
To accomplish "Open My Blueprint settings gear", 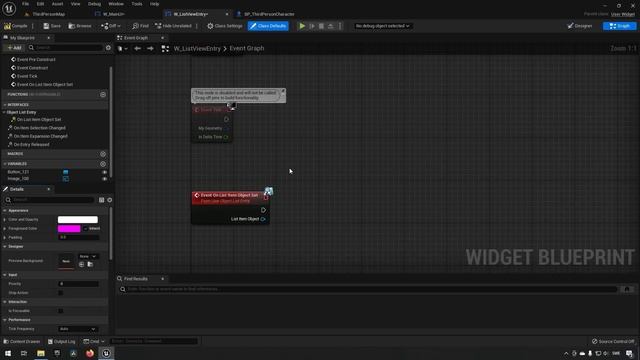I will click(x=108, y=48).
